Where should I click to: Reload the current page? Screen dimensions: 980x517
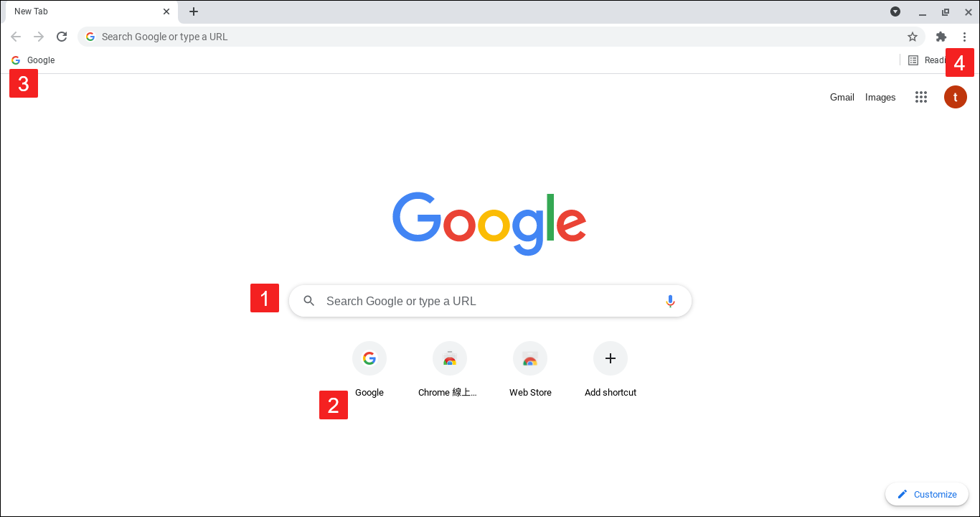coord(62,37)
